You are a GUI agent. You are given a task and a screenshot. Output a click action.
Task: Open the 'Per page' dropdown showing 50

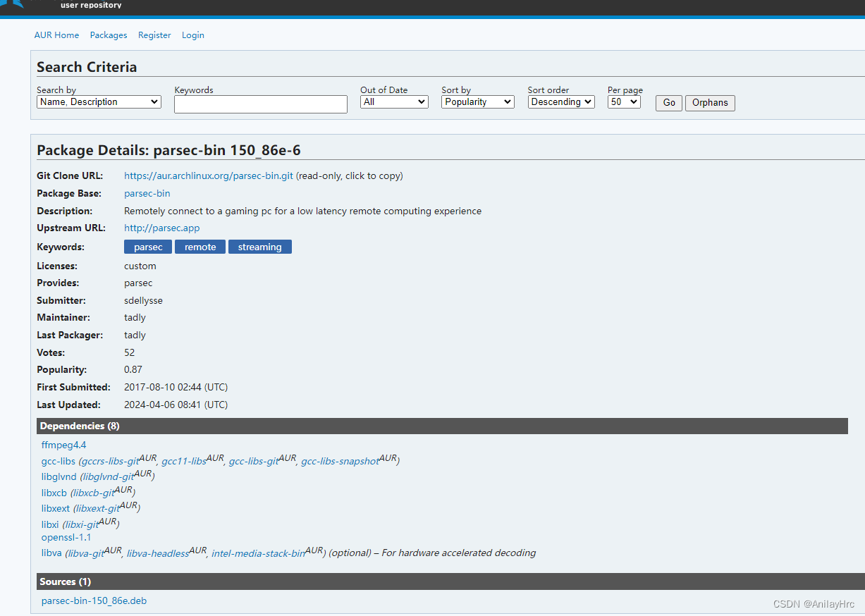click(623, 101)
